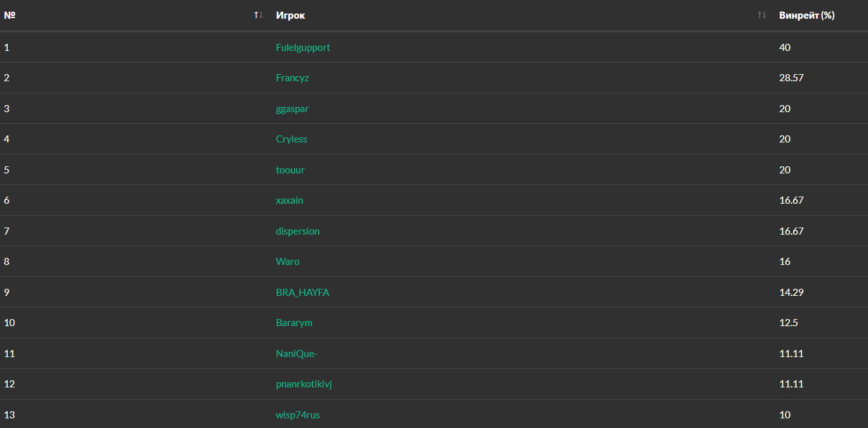Click the row number 13 cell
This screenshot has height=428, width=868.
(10, 415)
